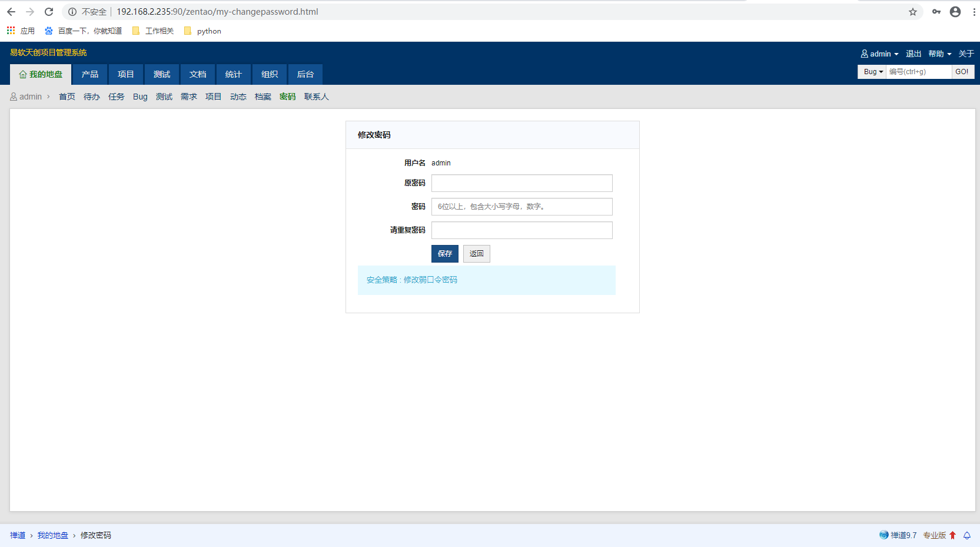
Task: Open 密码 in the submenu
Action: pos(288,97)
